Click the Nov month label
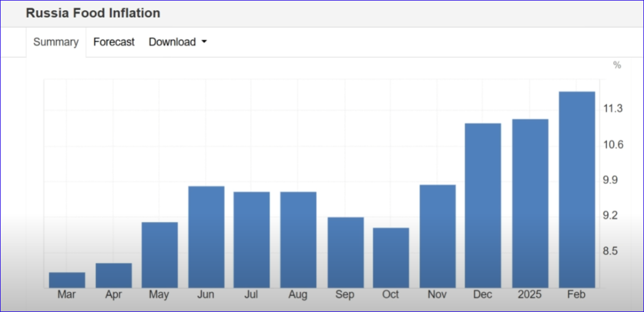 click(x=437, y=295)
